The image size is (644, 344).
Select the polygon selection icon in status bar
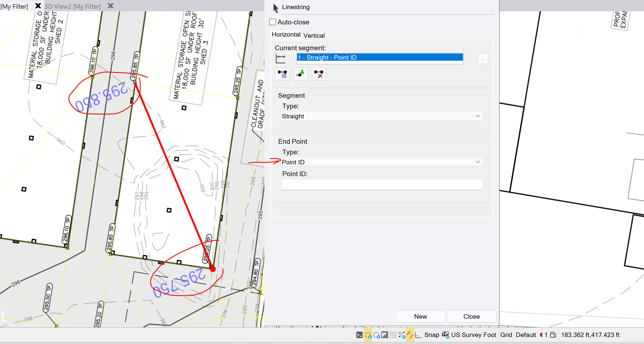coord(376,335)
